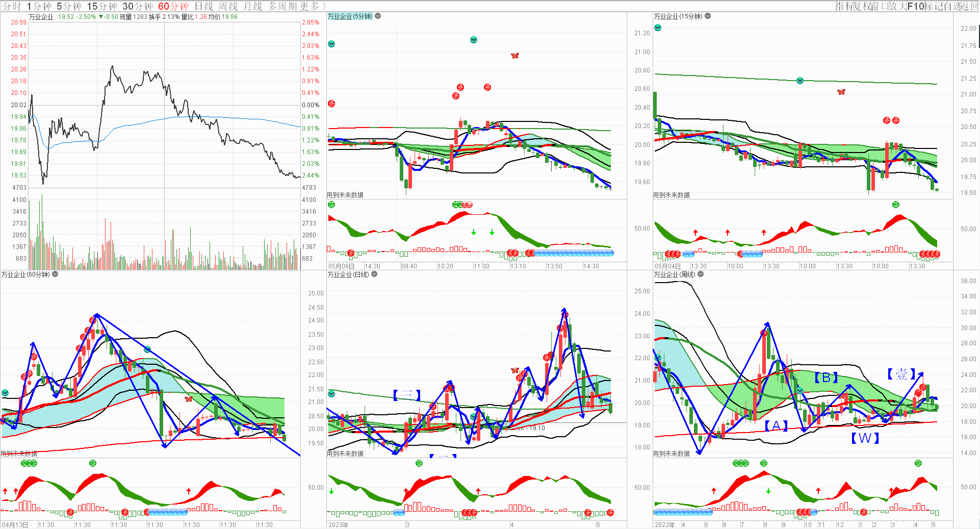Click the 万业企业(5分钟) chart title
The height and width of the screenshot is (529, 980).
tap(350, 16)
